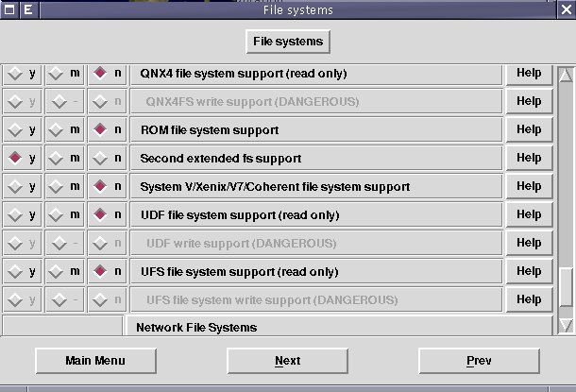Screen dimensions: 576x392
Task: Return to the Main Menu
Action: pyautogui.click(x=94, y=361)
